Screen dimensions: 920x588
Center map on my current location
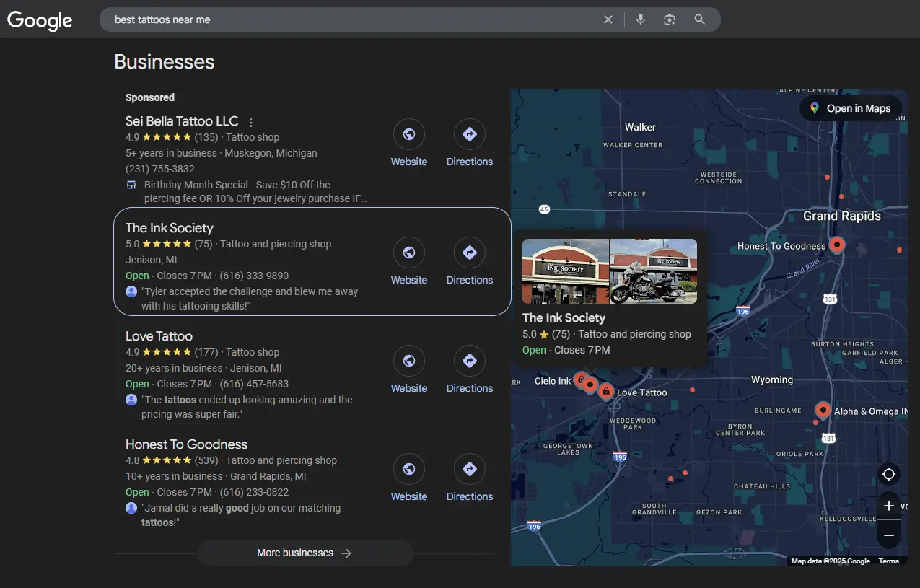pos(889,474)
